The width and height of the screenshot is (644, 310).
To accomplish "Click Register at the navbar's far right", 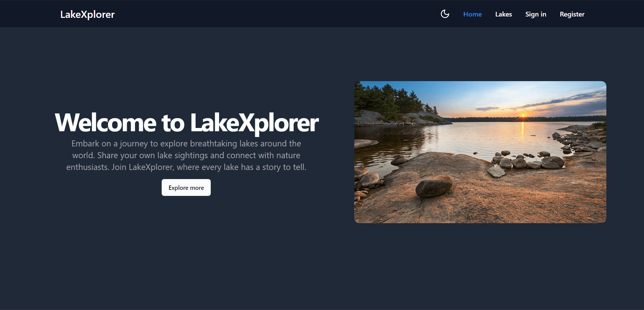I will [x=572, y=14].
